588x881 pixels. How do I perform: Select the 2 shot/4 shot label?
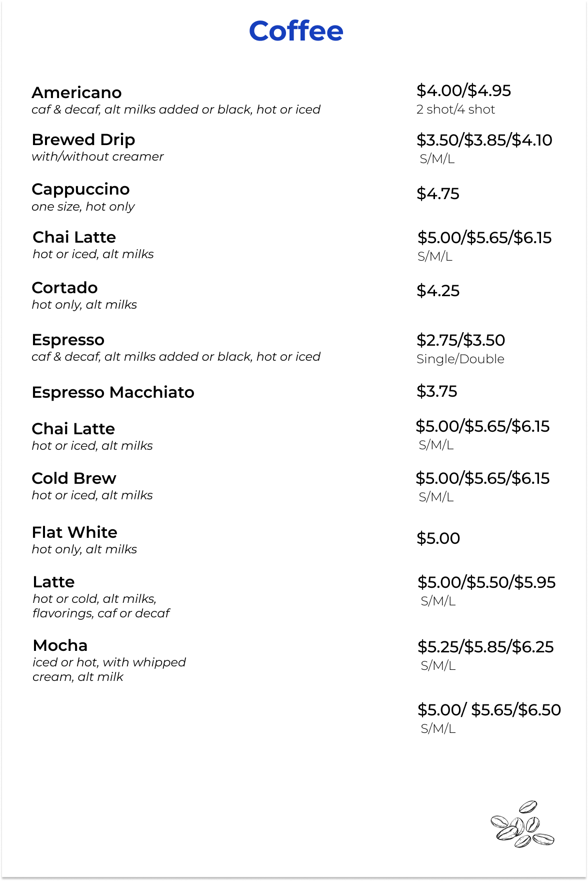point(455,109)
